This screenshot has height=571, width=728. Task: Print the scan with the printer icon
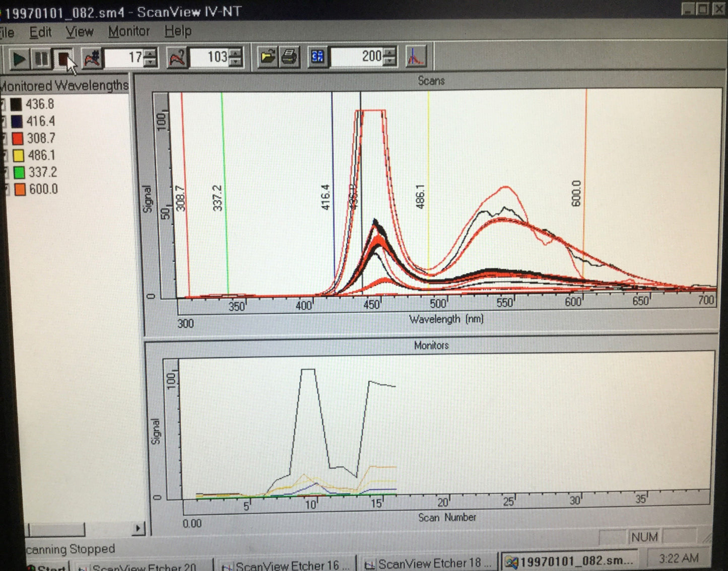click(x=289, y=56)
